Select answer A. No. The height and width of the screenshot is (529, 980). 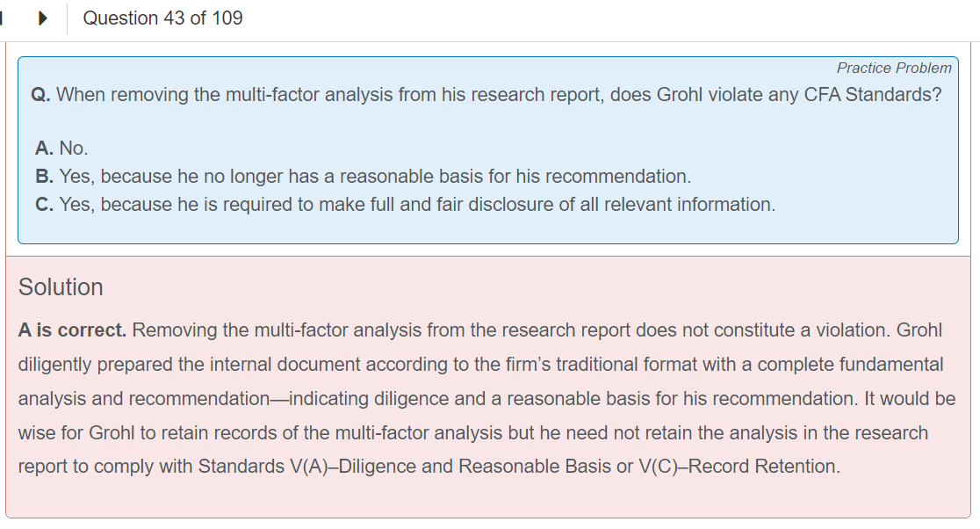62,149
